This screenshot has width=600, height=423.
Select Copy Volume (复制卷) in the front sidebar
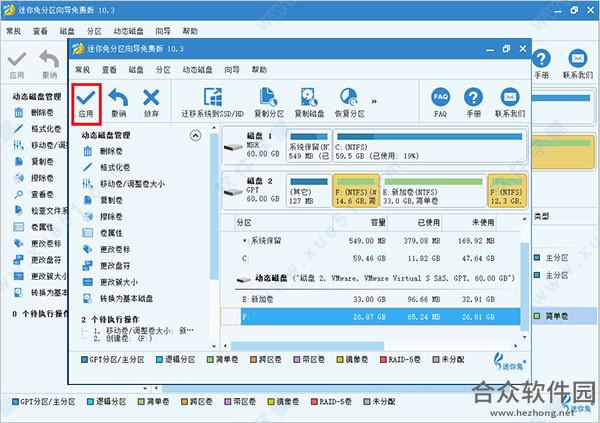click(x=103, y=200)
